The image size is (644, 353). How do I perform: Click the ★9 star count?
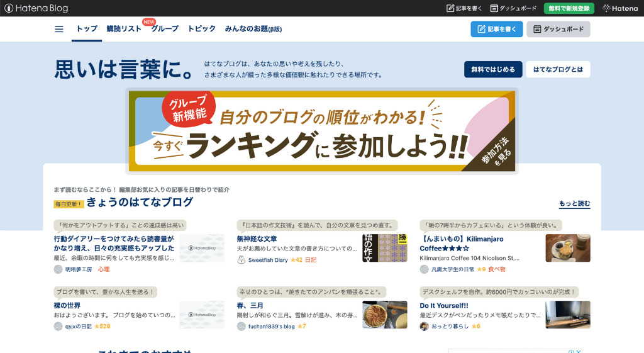pos(481,269)
